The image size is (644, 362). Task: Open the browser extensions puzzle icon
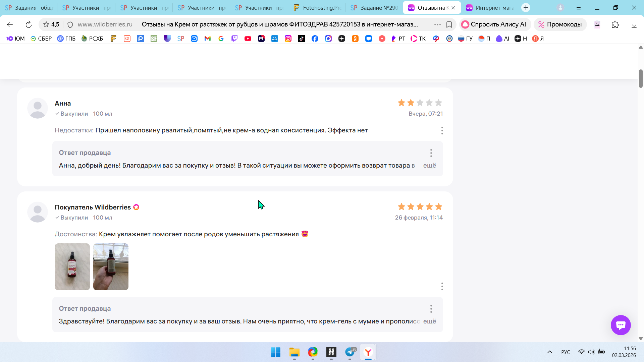615,24
